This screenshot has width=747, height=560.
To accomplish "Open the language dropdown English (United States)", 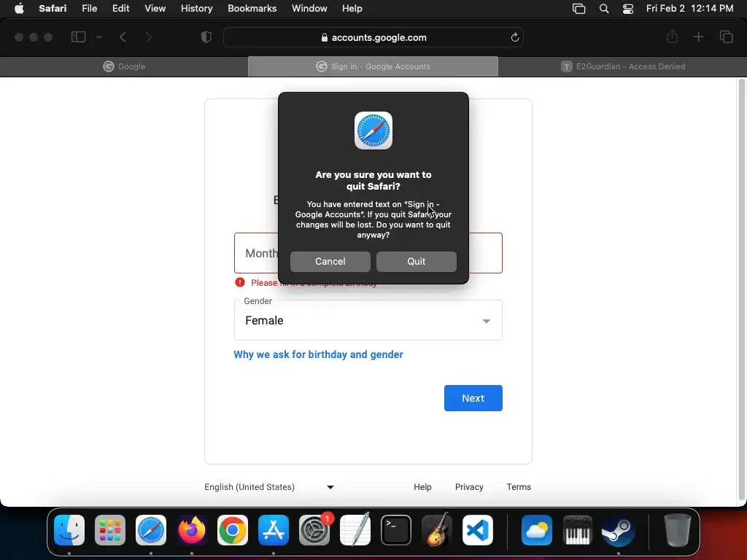I will (x=269, y=487).
